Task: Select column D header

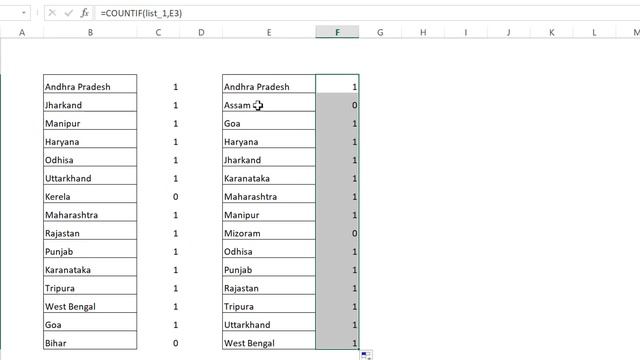Action: pos(201,32)
